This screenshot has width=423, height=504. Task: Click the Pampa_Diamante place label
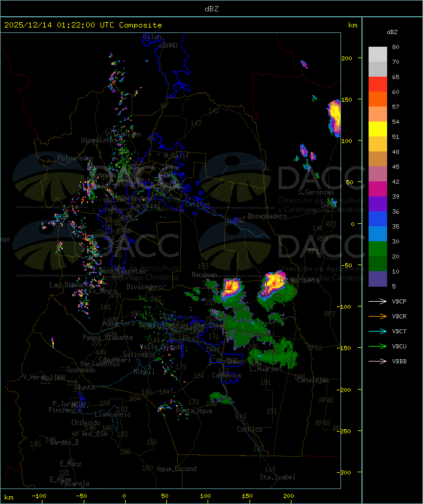point(108,338)
